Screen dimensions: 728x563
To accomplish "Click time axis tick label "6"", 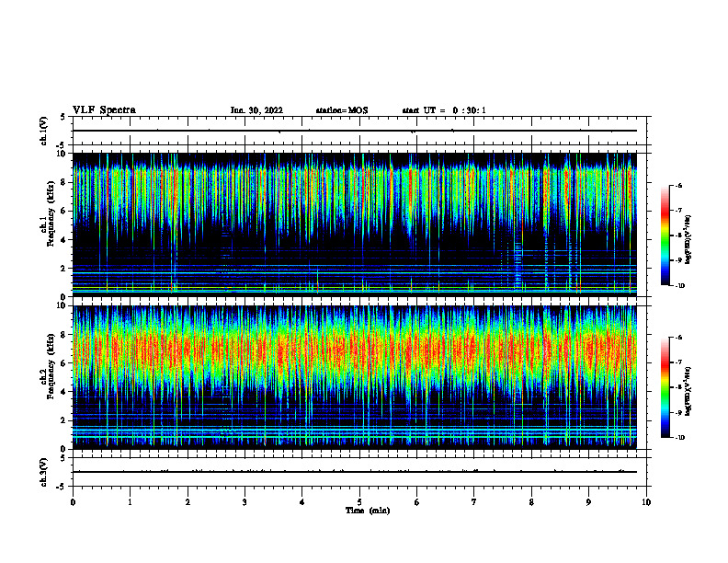I will [416, 502].
